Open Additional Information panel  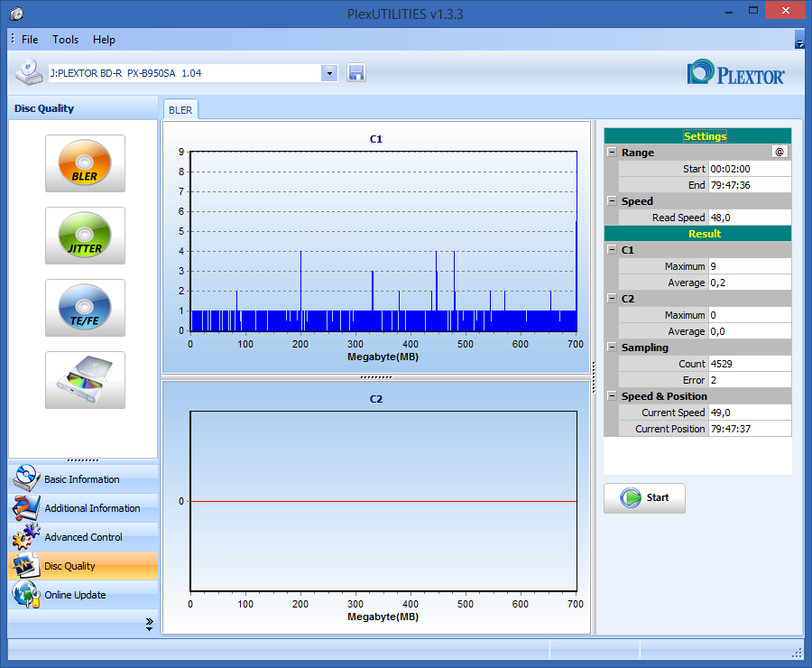point(83,508)
